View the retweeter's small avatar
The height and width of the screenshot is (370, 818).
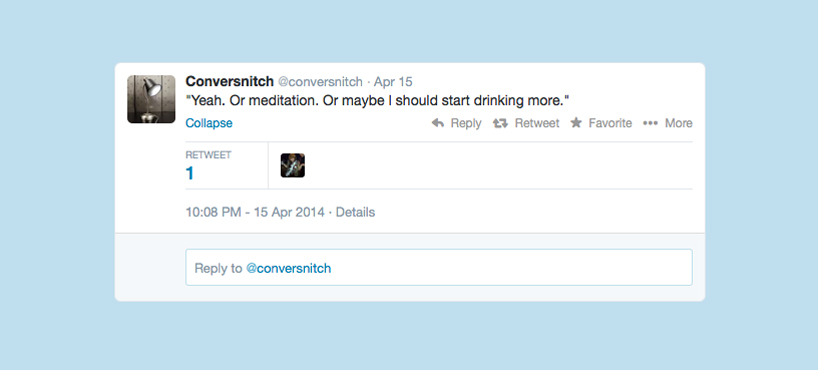293,165
